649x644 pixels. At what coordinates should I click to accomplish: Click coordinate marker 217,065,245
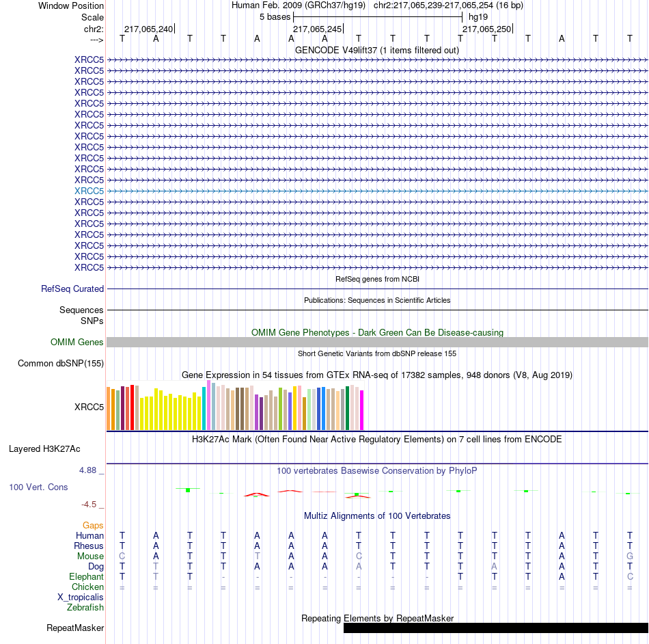[318, 29]
